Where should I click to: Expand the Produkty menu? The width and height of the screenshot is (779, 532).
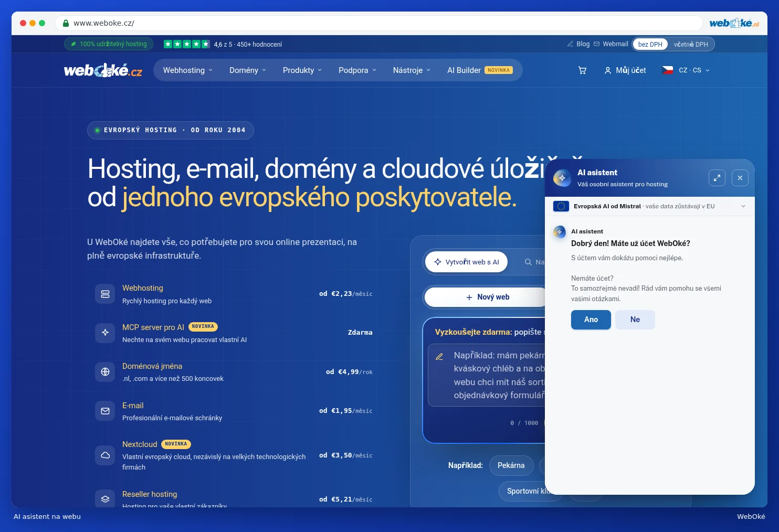pyautogui.click(x=302, y=70)
